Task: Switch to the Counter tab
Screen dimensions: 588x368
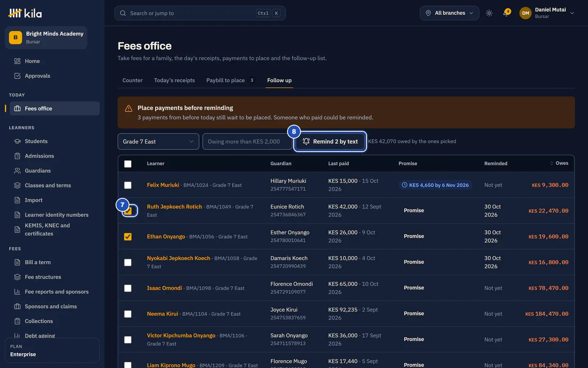Action: tap(133, 80)
